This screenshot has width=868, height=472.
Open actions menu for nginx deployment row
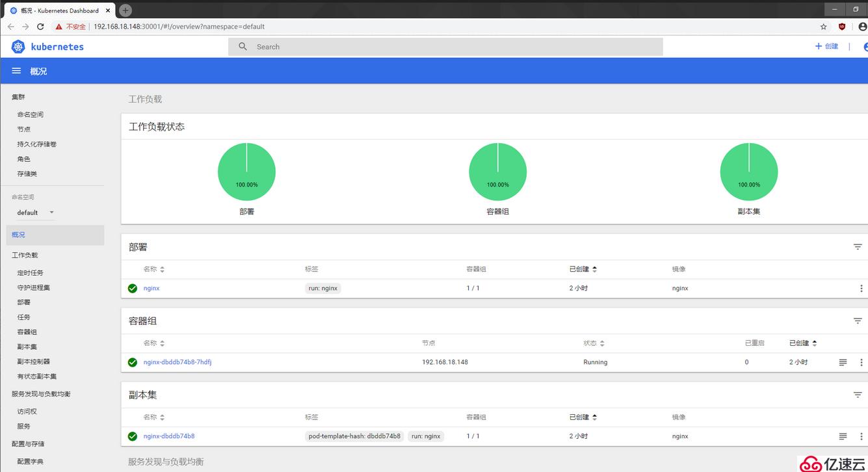pyautogui.click(x=861, y=288)
